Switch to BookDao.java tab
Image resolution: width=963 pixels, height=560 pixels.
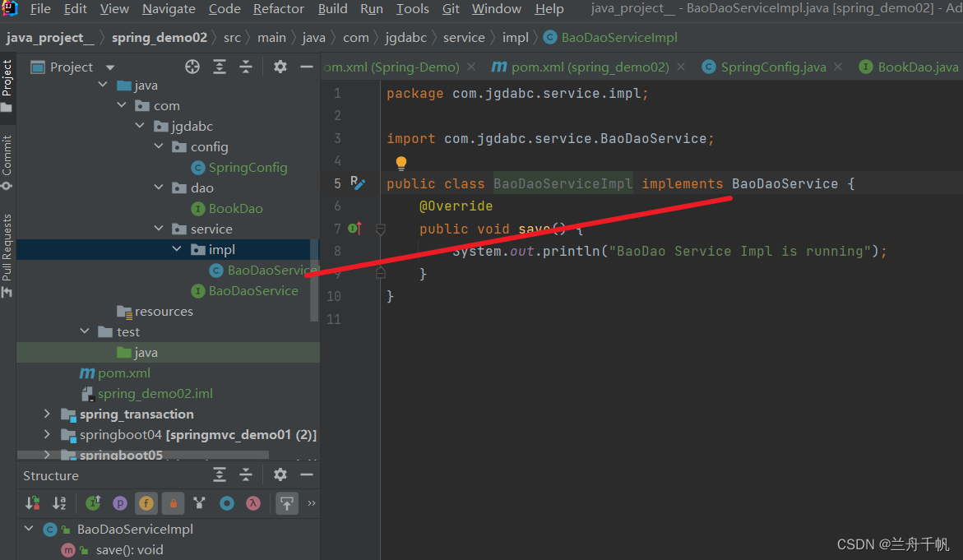(909, 67)
